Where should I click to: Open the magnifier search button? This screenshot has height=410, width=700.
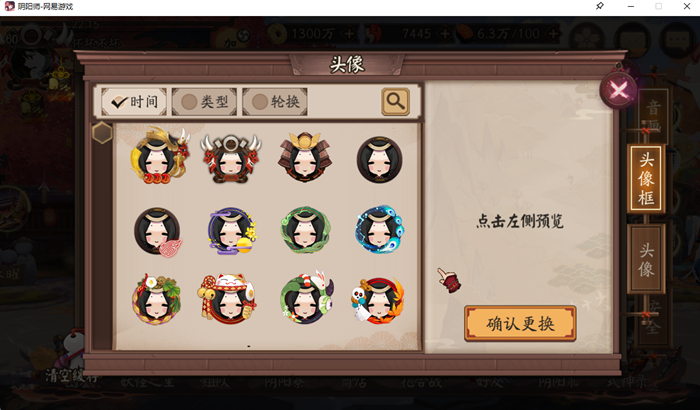396,102
